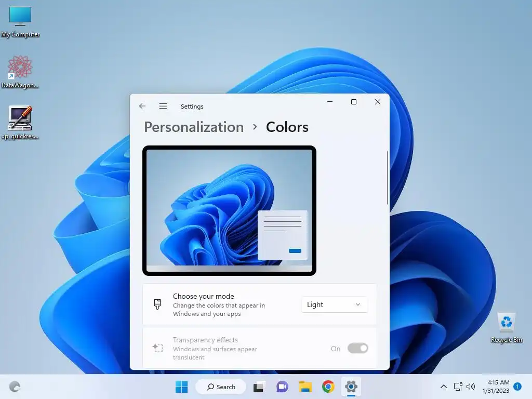Click the swirl icon at taskbar's far left
This screenshot has height=399, width=532.
pyautogui.click(x=15, y=387)
